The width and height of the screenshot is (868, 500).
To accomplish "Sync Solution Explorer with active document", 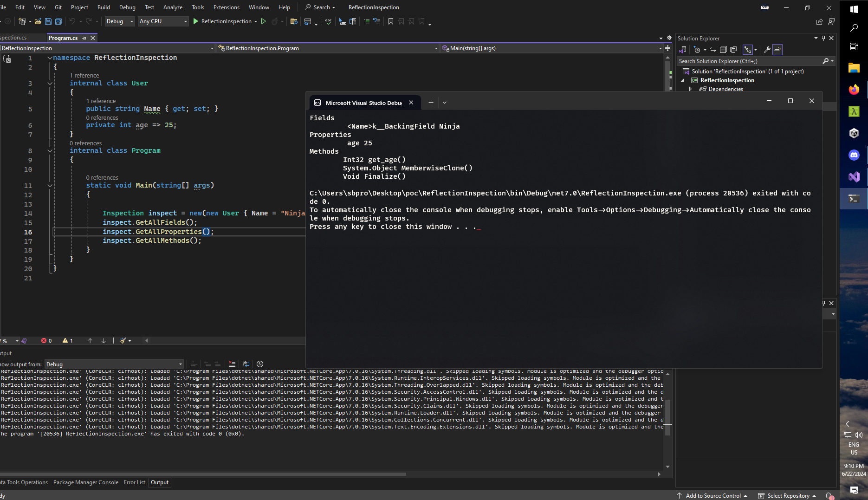I will pyautogui.click(x=713, y=50).
